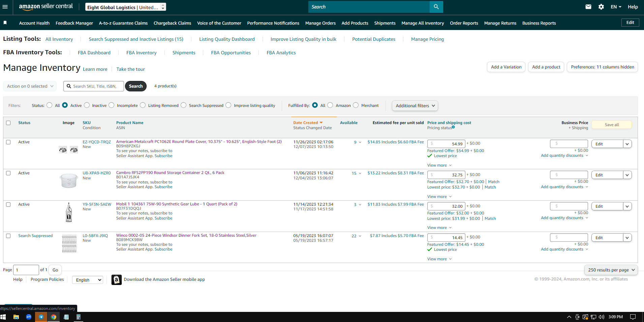Screen dimensions: 644x322
Task: Open the Listing Quality Dashboard tab
Action: (x=227, y=39)
